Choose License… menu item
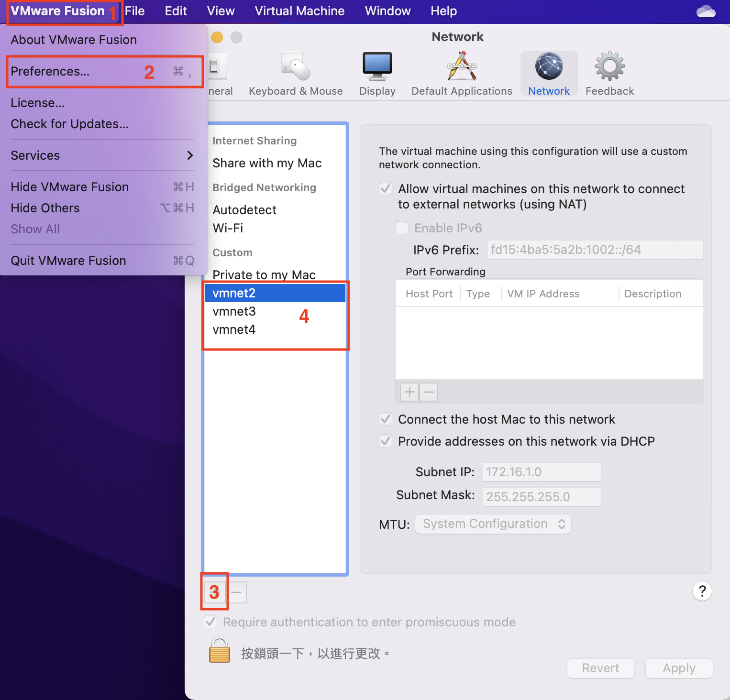Screen dimensions: 730x700 pos(102,103)
